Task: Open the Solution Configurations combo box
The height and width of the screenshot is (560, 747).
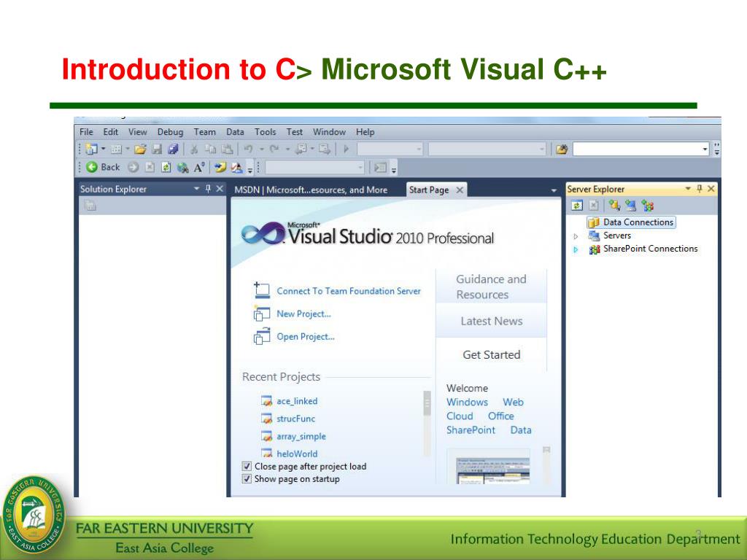Action: (x=390, y=149)
